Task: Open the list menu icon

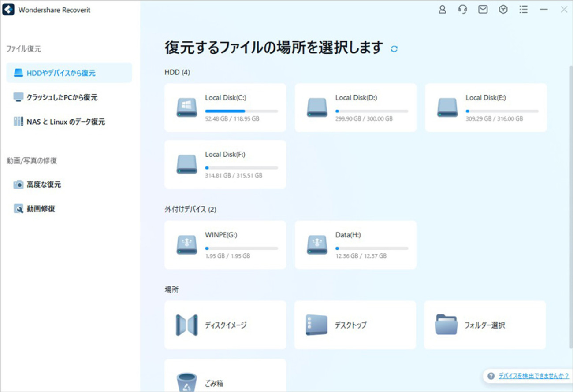Action: point(523,10)
